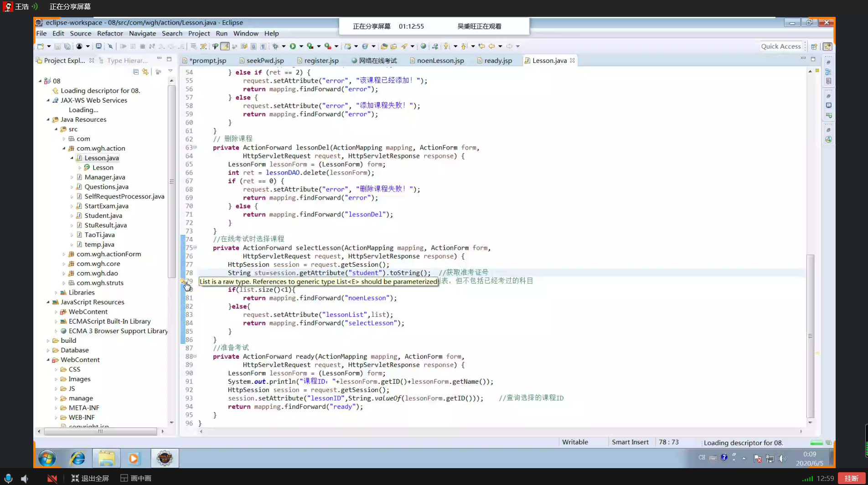Select StartExam.java in the tree

pyautogui.click(x=106, y=206)
